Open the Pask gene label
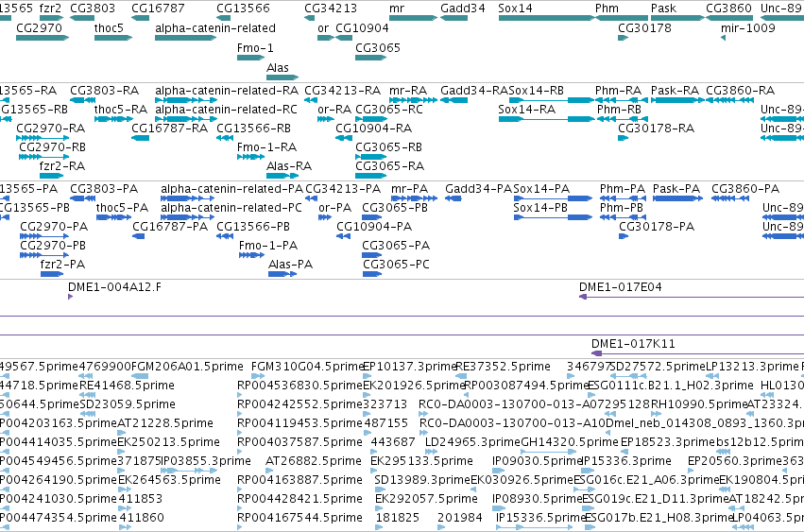804x532 pixels. pyautogui.click(x=663, y=9)
